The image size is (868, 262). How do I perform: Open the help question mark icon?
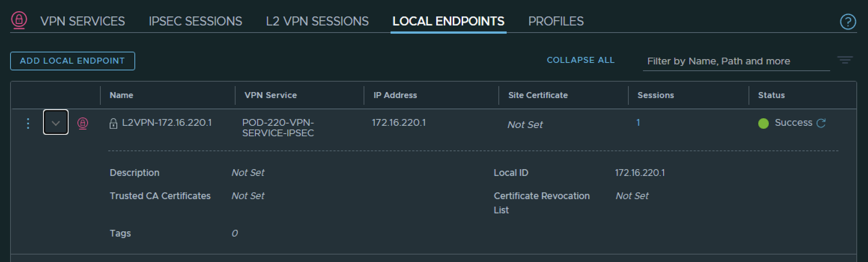848,22
